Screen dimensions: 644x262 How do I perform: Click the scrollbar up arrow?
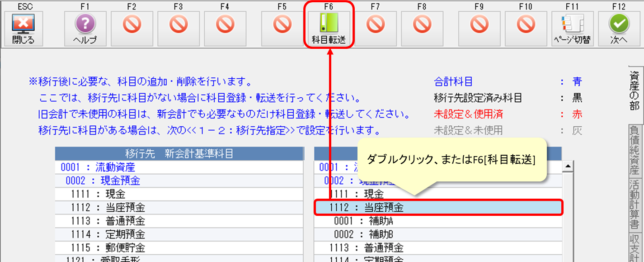tap(568, 167)
